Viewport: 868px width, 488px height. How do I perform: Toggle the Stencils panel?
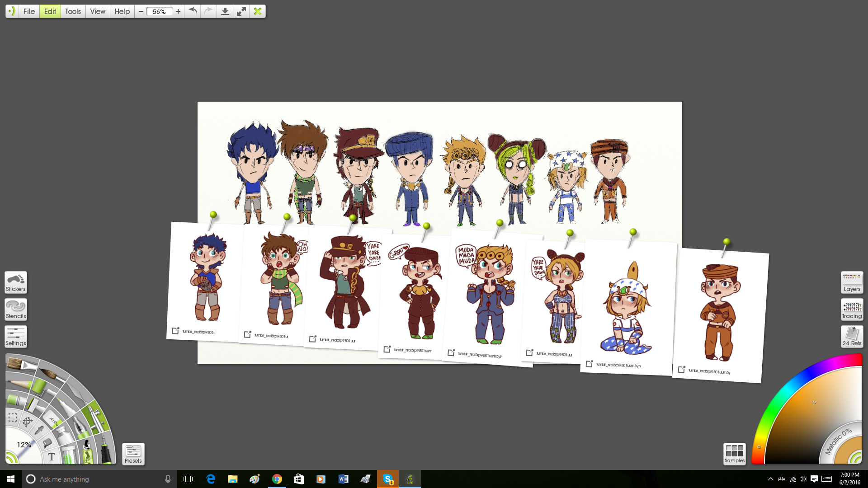click(x=16, y=310)
